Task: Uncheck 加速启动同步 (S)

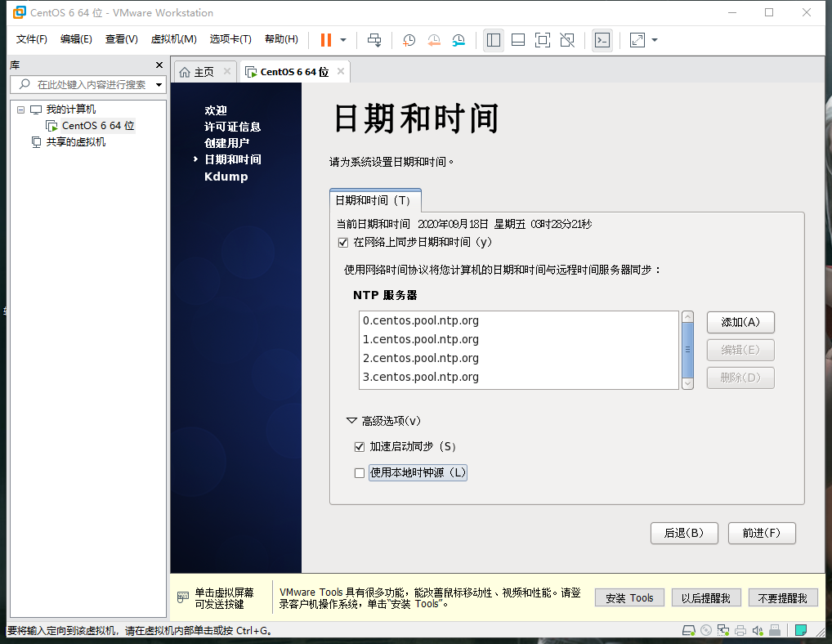Action: pyautogui.click(x=360, y=447)
